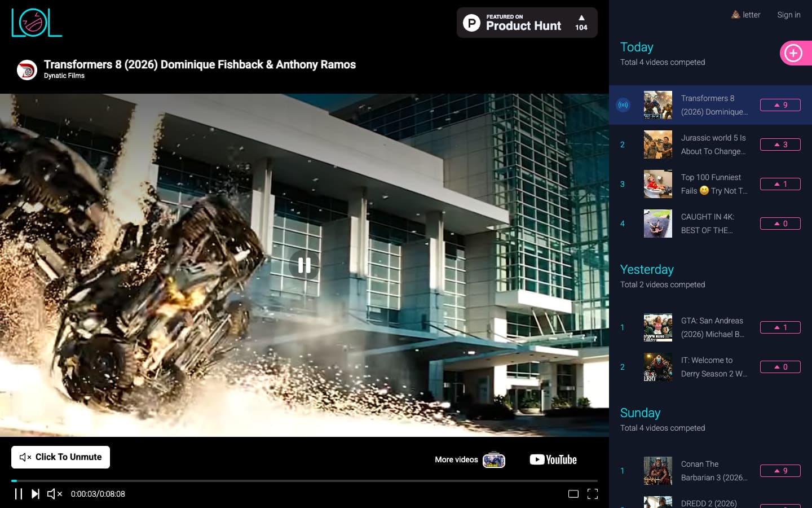Click the 0:00:03/0:08:08 time display

click(x=98, y=494)
